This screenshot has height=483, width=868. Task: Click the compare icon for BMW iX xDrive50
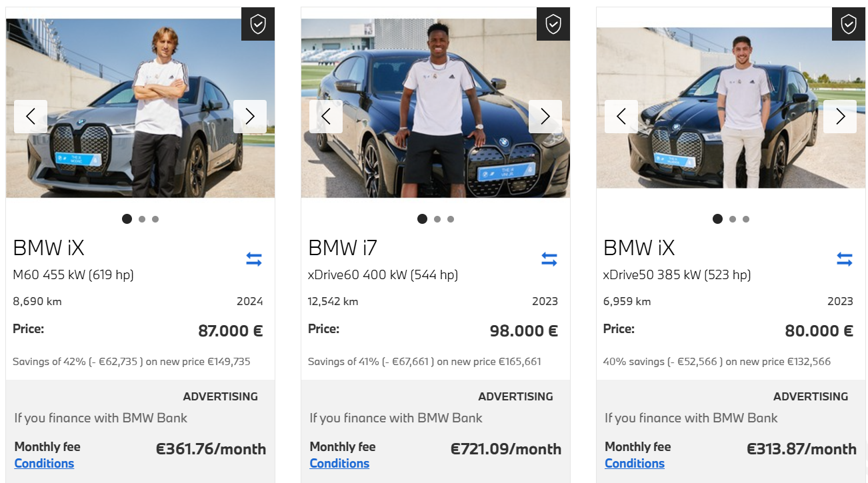[845, 259]
